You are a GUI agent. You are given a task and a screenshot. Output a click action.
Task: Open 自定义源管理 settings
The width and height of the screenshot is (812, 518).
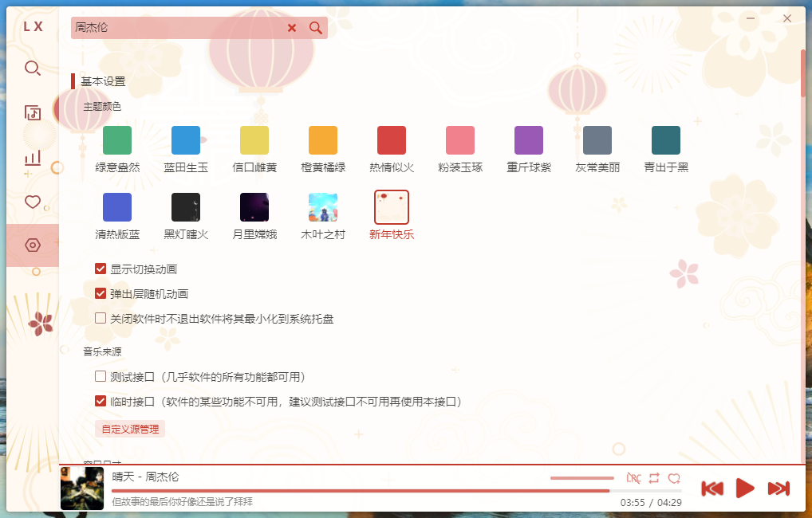129,428
